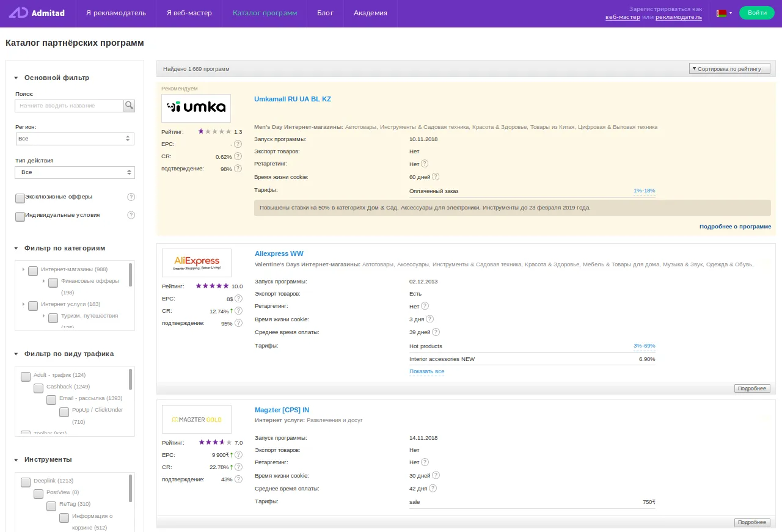This screenshot has height=532, width=782.
Task: Open Сортировка по рейтингу dropdown
Action: click(729, 68)
